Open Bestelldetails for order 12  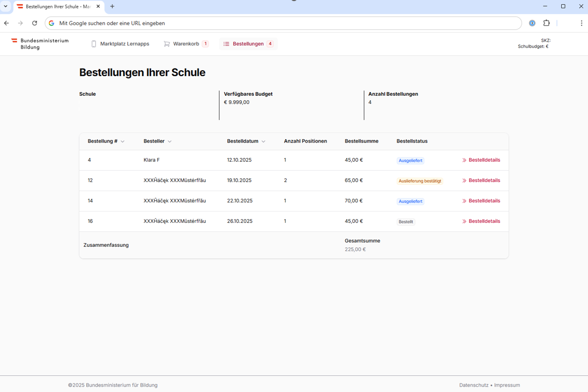coord(481,180)
